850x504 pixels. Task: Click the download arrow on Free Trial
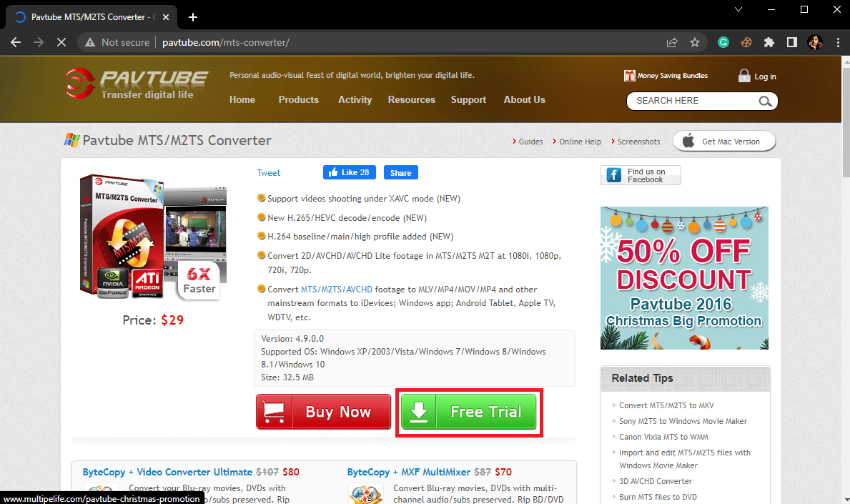(x=418, y=412)
